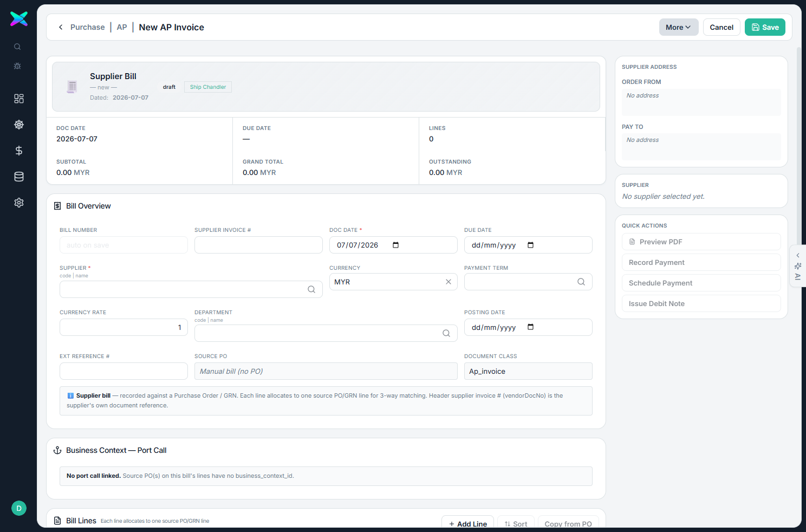Clear the MYR currency selection

point(448,282)
